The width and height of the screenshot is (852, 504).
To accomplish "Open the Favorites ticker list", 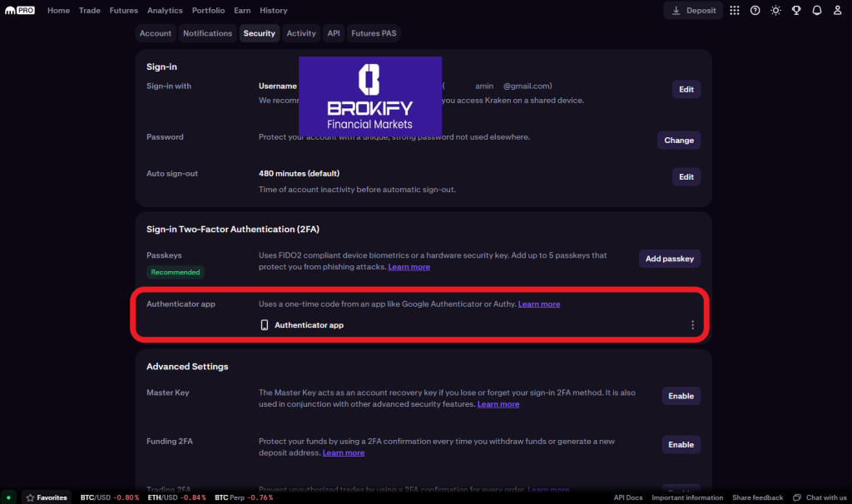I will [x=47, y=497].
